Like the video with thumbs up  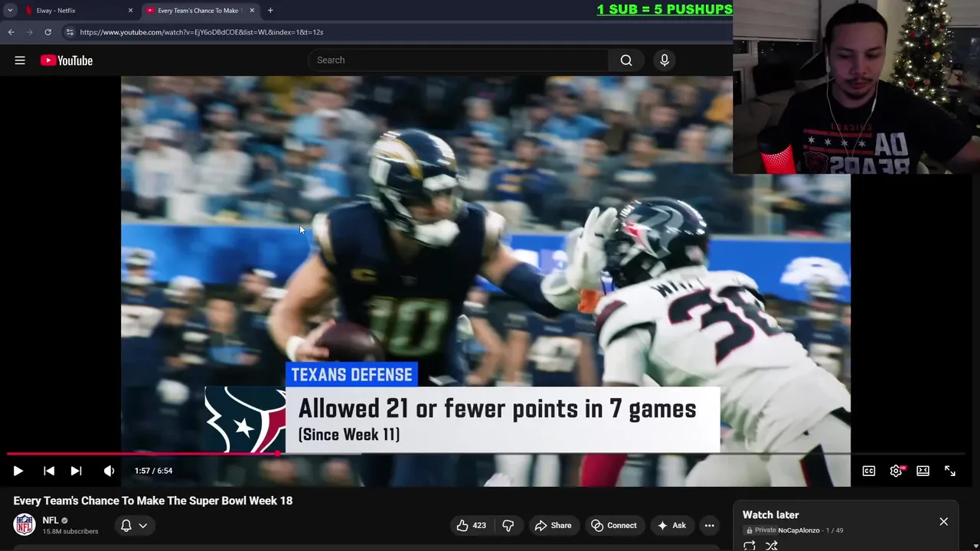472,526
